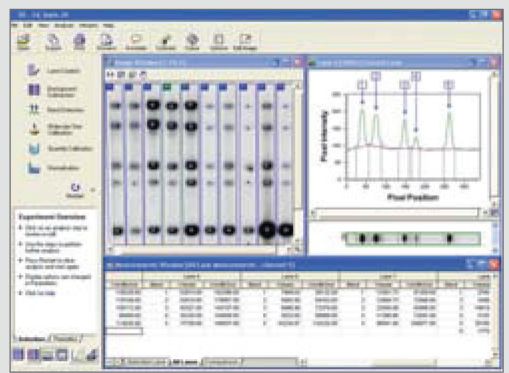Click the first instruction bullet in overview
Viewport: 509px width, 373px height.
pos(54,231)
